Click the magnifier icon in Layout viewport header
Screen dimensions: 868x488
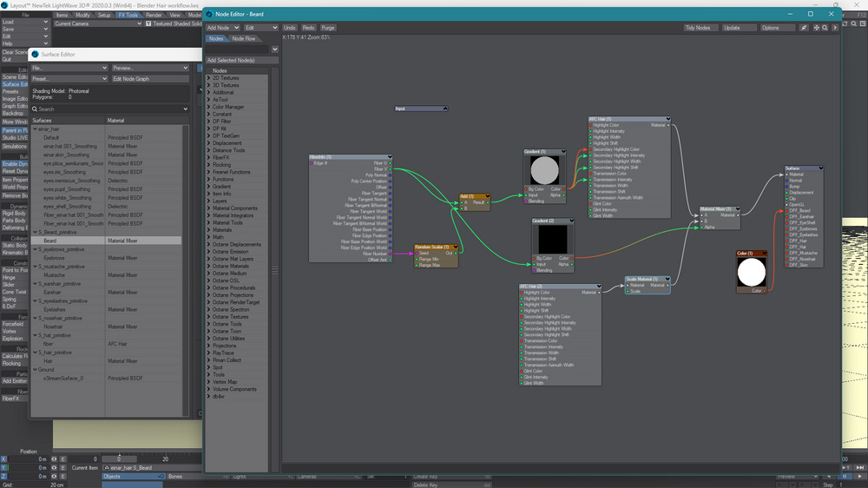point(854,23)
